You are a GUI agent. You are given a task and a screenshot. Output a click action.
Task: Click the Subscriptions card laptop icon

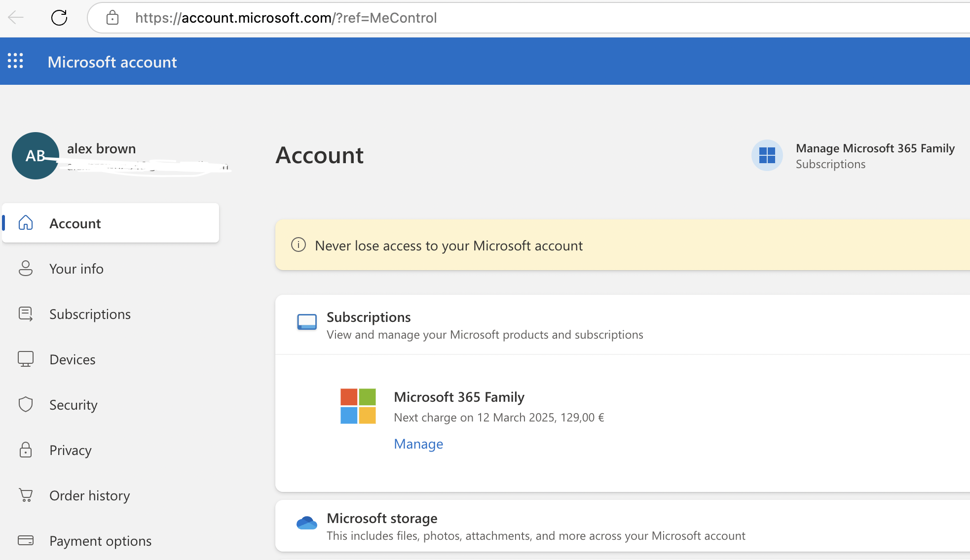307,322
